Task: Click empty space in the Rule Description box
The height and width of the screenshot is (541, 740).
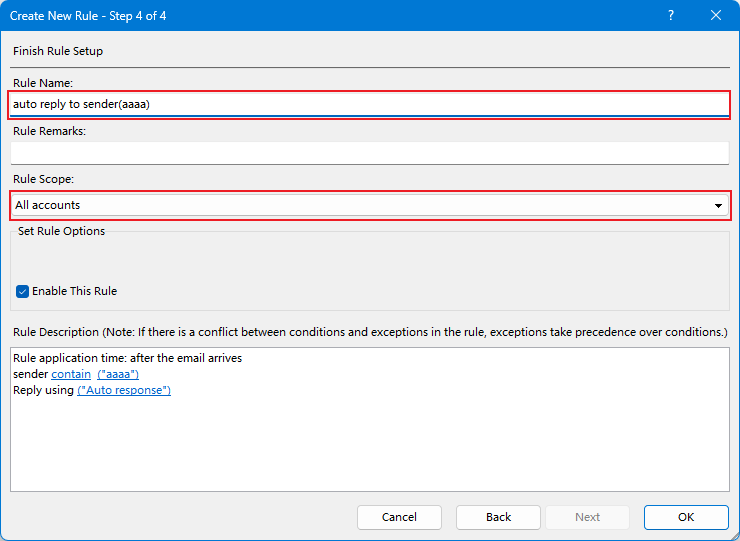Action: tap(370, 444)
